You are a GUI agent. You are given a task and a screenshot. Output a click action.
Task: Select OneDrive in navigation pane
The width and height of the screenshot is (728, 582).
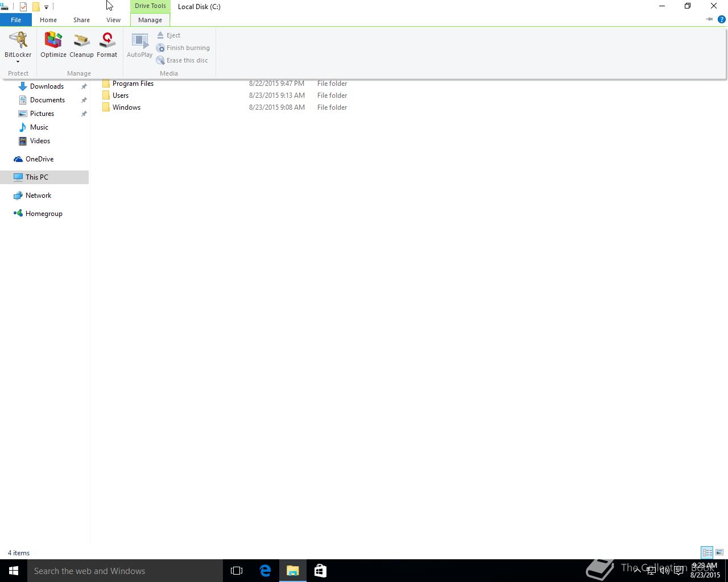coord(39,159)
